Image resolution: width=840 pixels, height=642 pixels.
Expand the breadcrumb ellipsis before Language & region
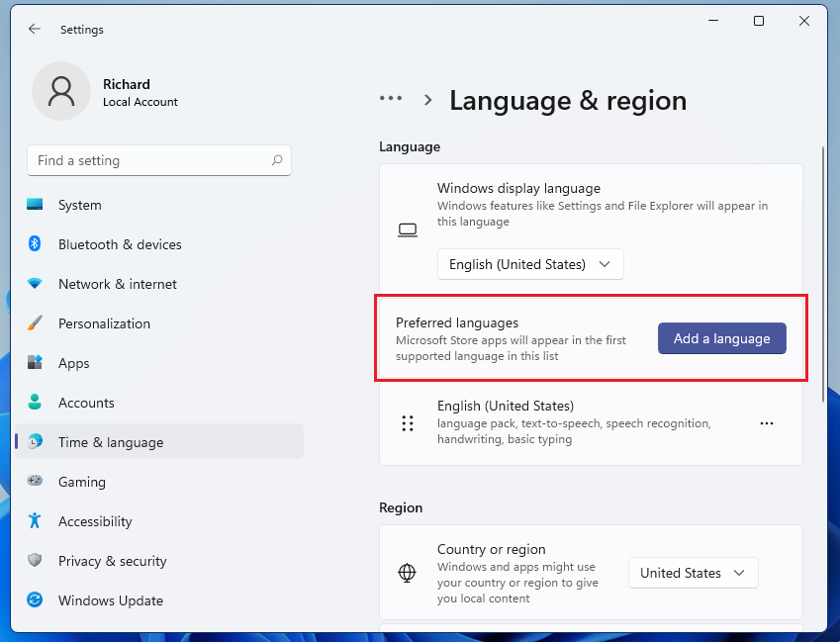click(x=391, y=99)
